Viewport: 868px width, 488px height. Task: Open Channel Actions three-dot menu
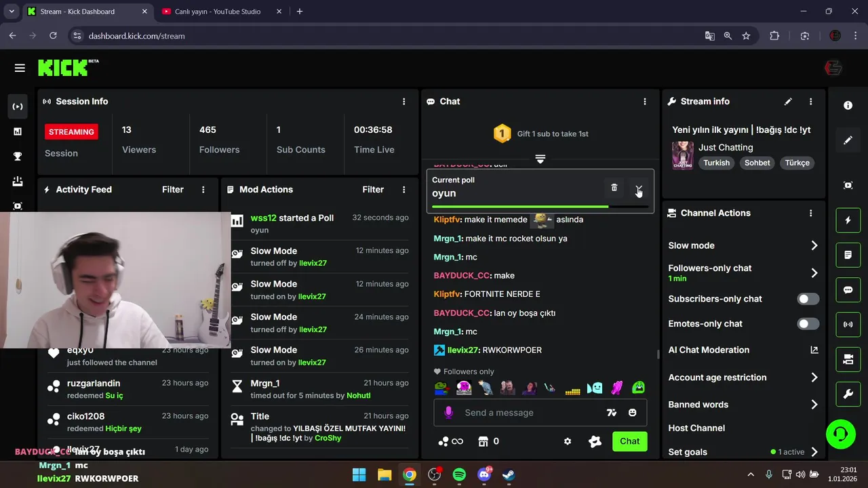tap(810, 213)
